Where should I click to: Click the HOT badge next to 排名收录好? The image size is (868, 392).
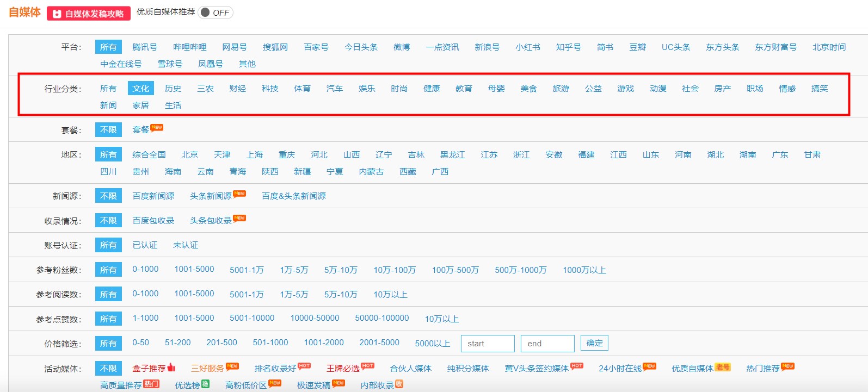coord(304,366)
